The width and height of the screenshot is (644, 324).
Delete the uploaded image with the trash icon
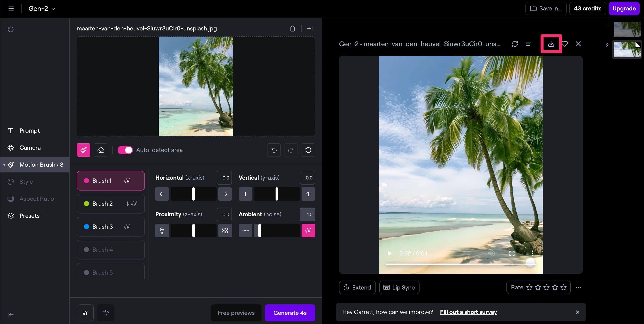point(292,29)
